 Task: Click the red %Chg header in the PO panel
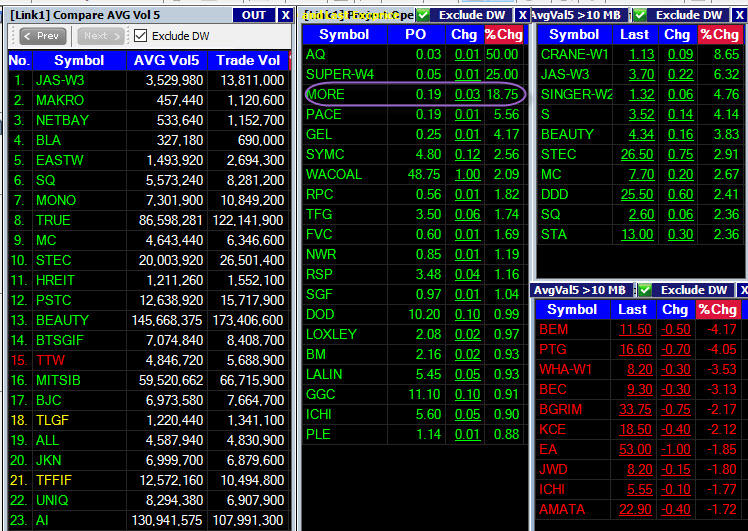pos(504,35)
